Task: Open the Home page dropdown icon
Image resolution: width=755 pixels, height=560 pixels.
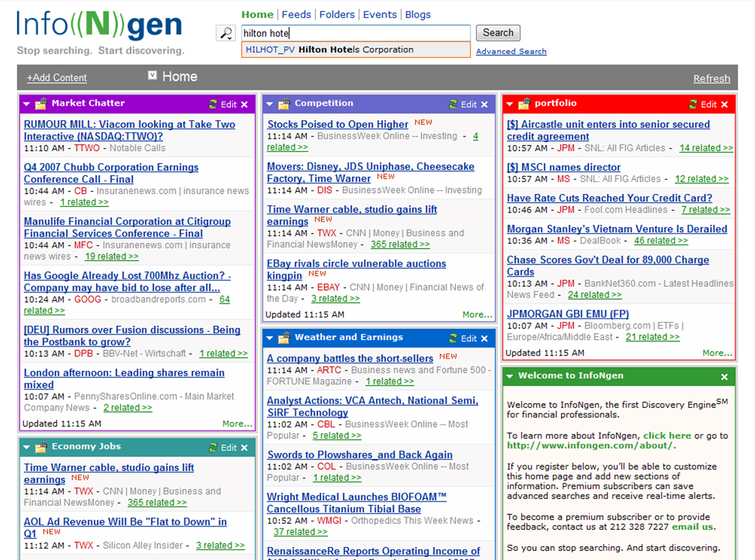Action: pos(152,75)
